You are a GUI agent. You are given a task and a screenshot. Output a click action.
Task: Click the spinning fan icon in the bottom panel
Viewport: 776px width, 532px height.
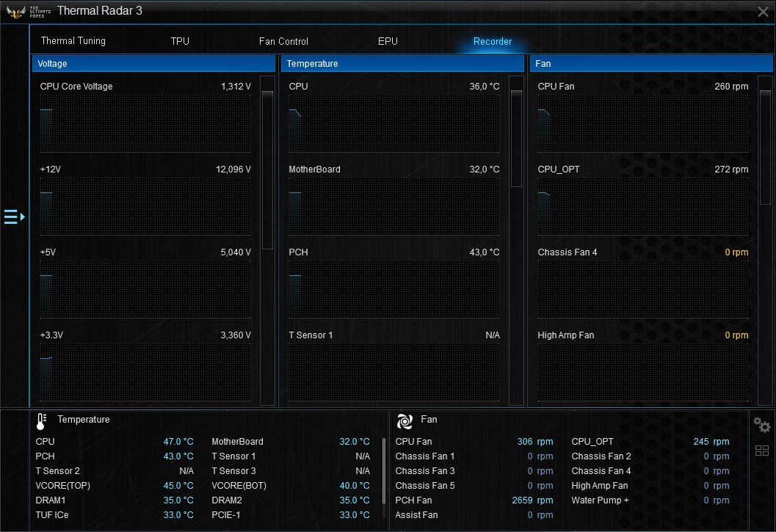[405, 421]
